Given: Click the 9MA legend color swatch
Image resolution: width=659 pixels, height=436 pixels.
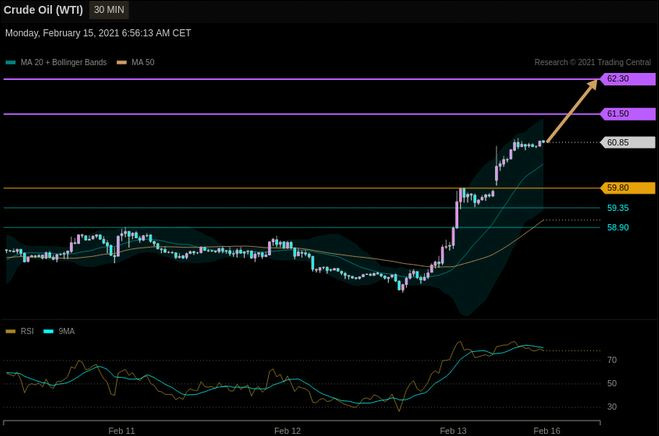Looking at the screenshot, I should (49, 331).
